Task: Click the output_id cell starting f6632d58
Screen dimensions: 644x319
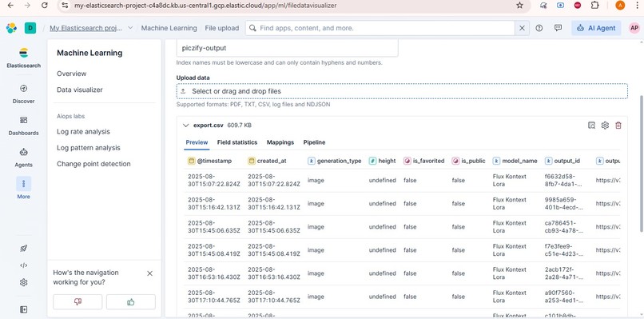Action: tap(563, 181)
